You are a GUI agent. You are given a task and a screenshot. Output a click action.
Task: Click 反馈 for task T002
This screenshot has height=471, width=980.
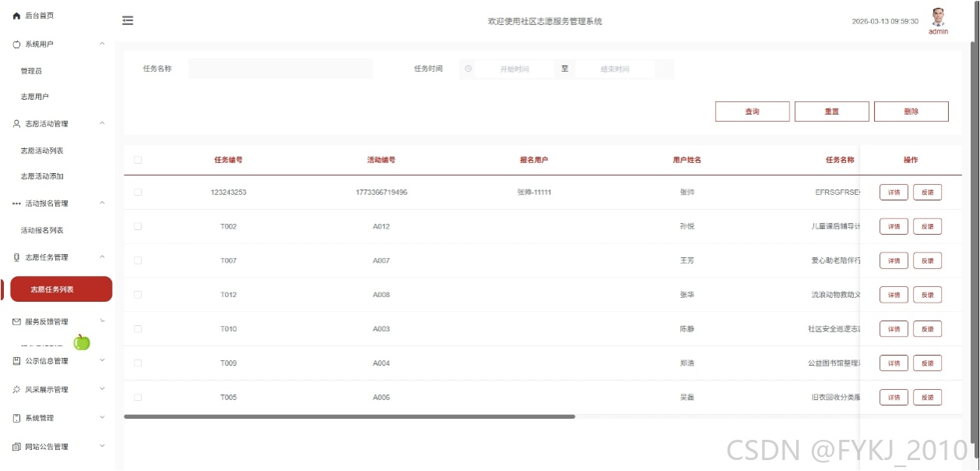tap(927, 226)
